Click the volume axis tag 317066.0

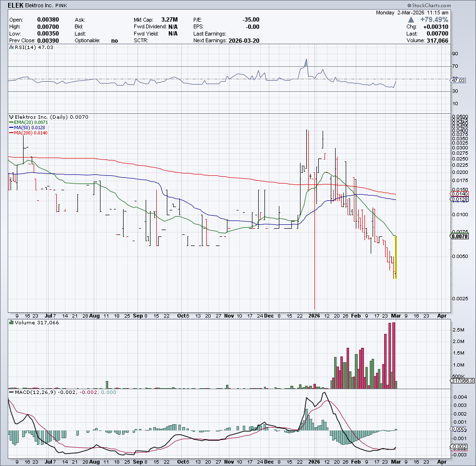463,381
